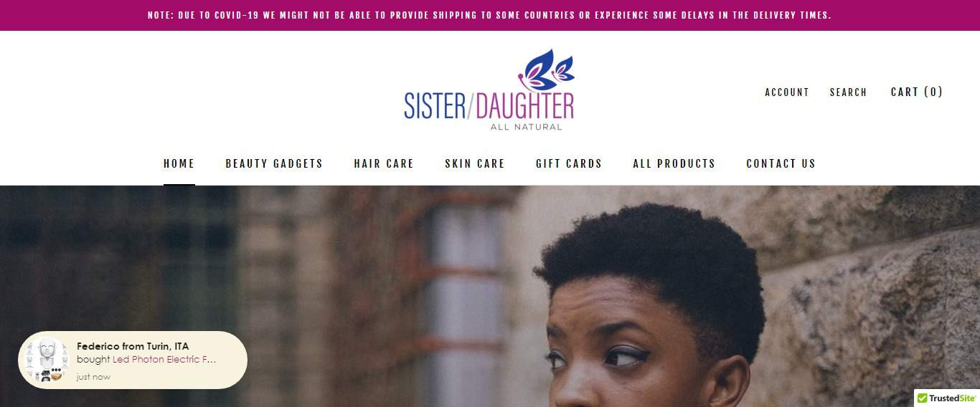Click the Account link
The height and width of the screenshot is (407, 980).
[787, 92]
